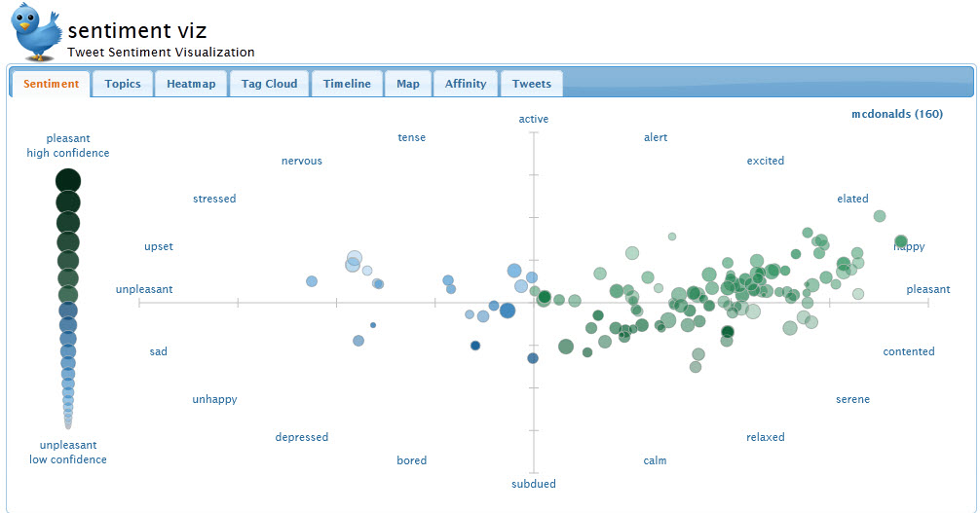Click the "subdued" label below the vertical axis
The width and height of the screenshot is (980, 513).
pyautogui.click(x=534, y=484)
